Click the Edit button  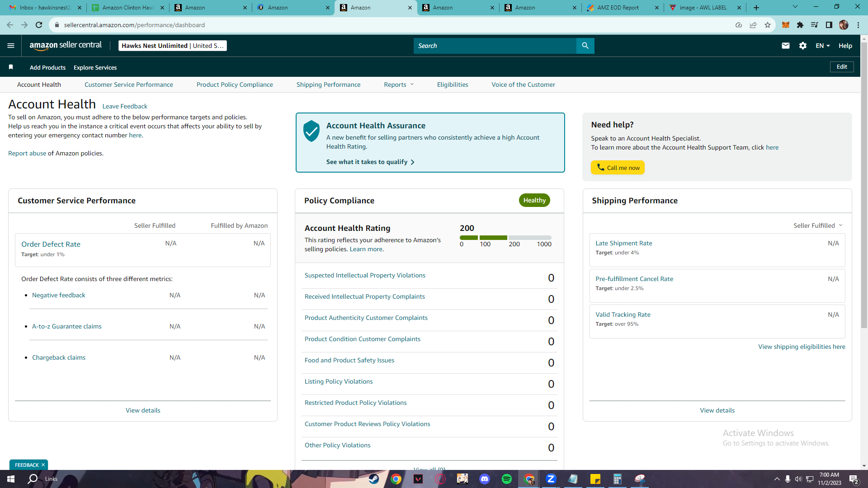point(842,66)
